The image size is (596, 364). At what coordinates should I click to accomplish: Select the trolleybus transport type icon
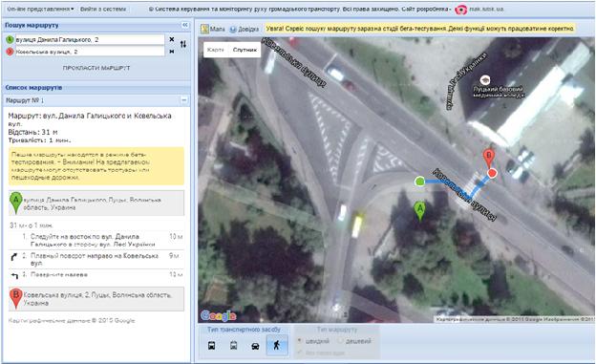[x=233, y=345]
